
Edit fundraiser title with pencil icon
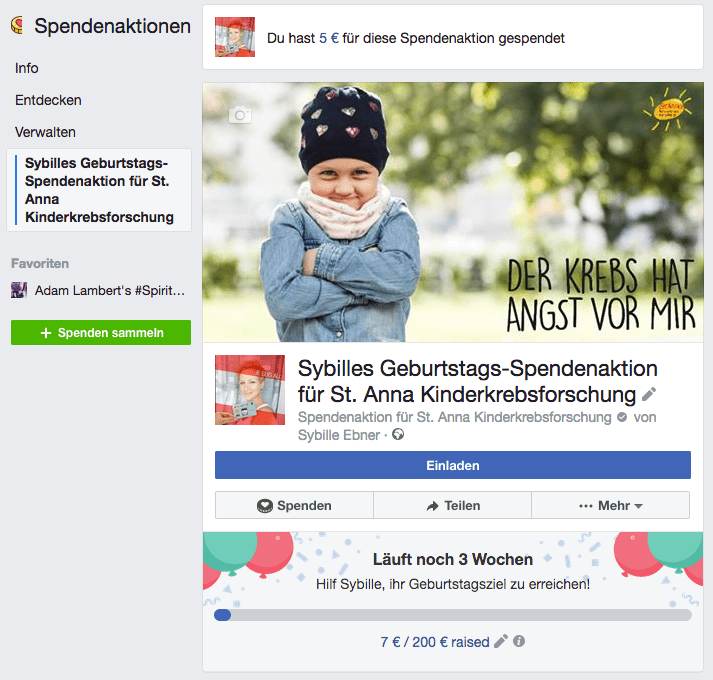tap(649, 394)
